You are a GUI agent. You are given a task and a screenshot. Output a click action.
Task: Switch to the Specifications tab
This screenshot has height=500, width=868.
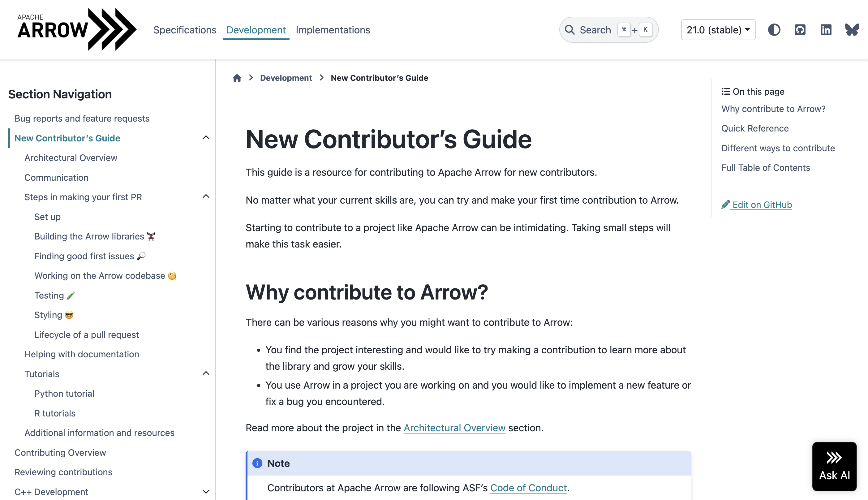pos(185,30)
